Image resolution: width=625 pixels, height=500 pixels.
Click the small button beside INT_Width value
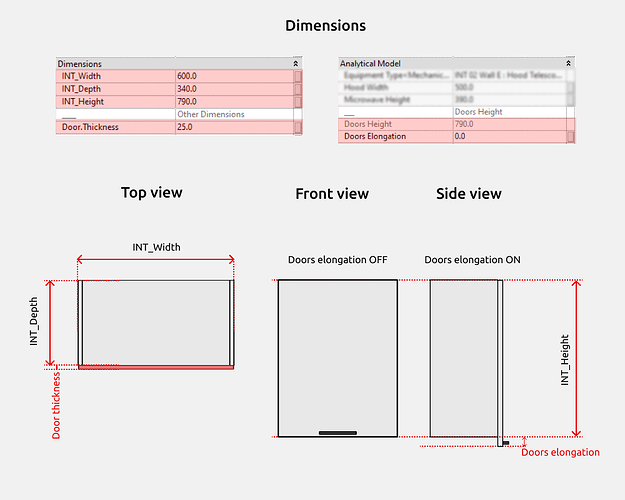coord(297,76)
